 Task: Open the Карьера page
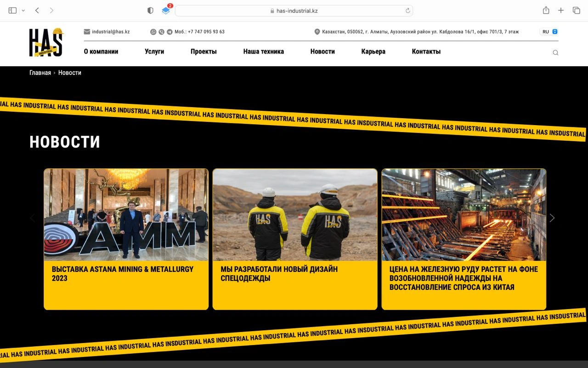point(373,52)
